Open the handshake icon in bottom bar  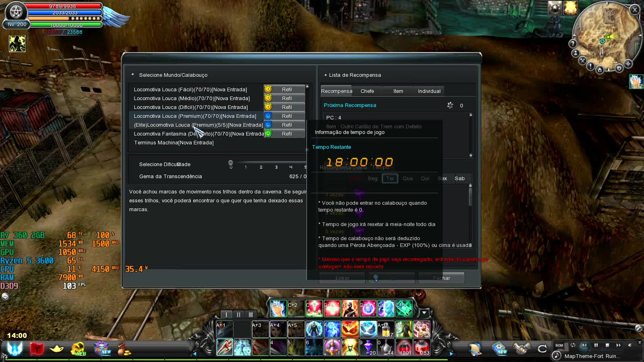(521, 349)
